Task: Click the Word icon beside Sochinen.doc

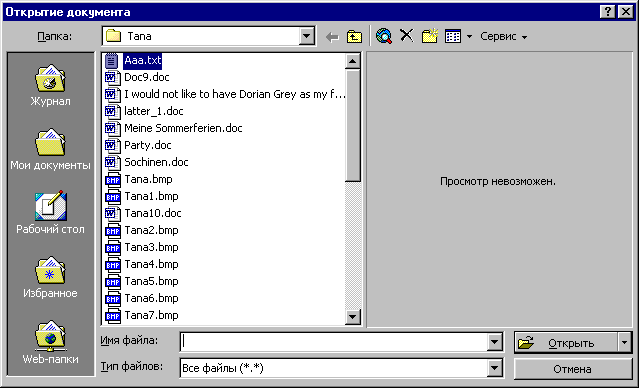Action: pyautogui.click(x=112, y=163)
